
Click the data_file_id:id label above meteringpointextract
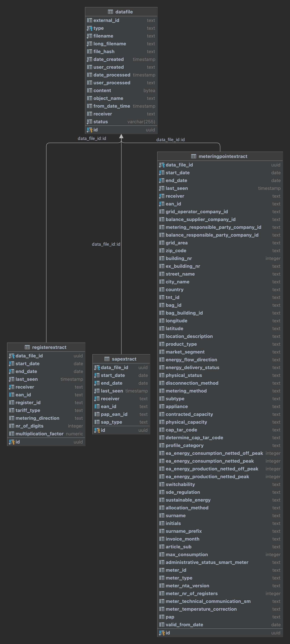(170, 140)
